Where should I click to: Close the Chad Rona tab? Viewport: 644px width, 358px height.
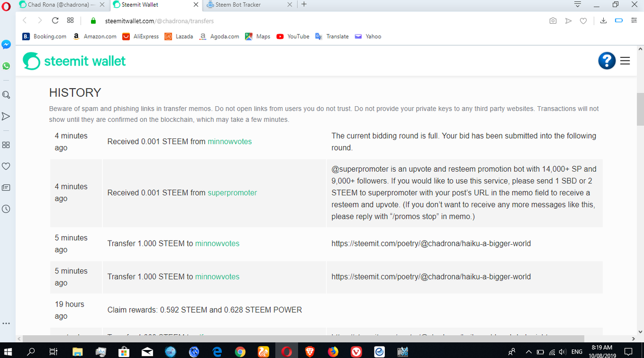(102, 5)
